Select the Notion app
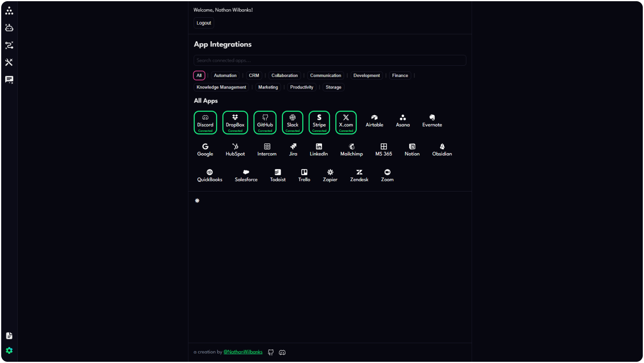 tap(412, 150)
